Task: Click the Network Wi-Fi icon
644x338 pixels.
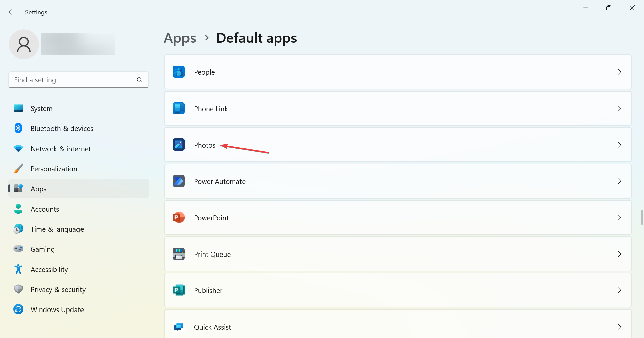Action: point(18,149)
